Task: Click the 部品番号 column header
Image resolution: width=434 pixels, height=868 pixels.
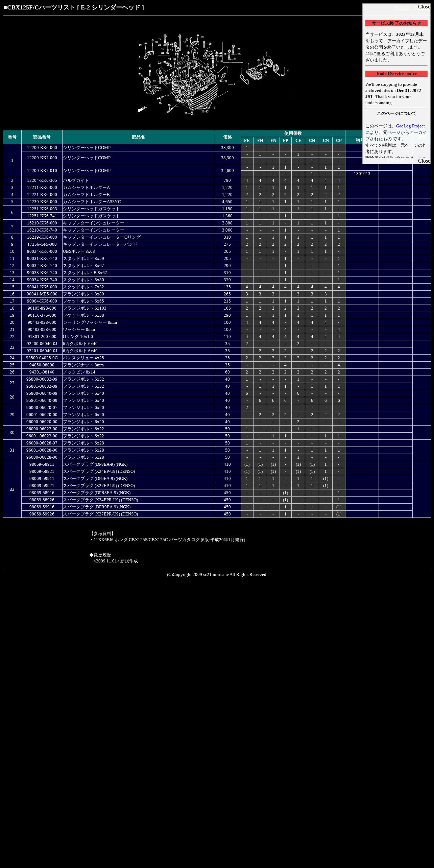Action: [x=42, y=137]
